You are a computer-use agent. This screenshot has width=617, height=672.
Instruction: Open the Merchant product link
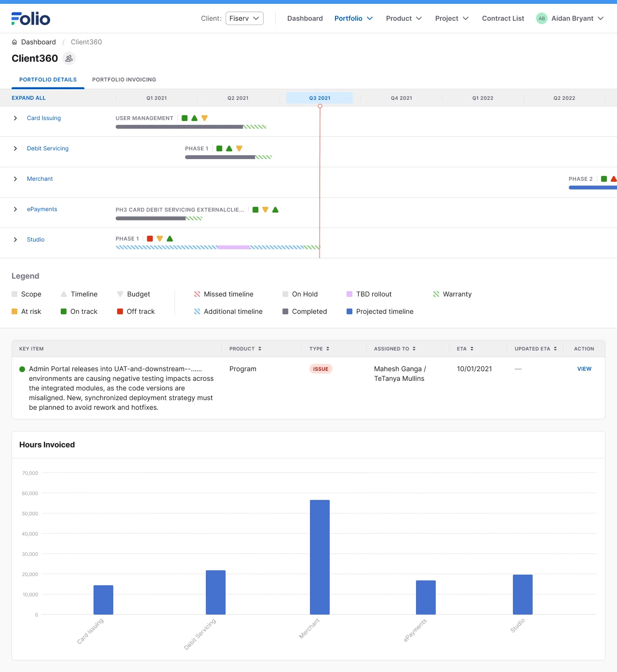pos(40,179)
